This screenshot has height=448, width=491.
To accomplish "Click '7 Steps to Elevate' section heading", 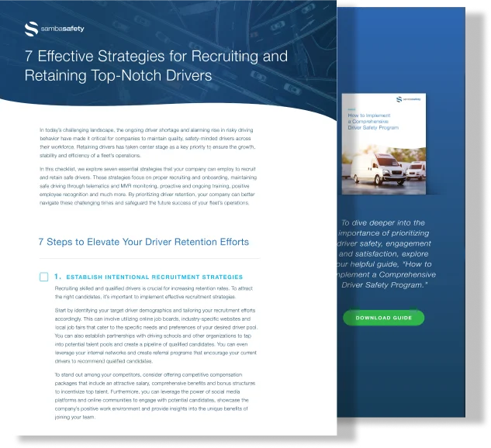I will click(143, 242).
